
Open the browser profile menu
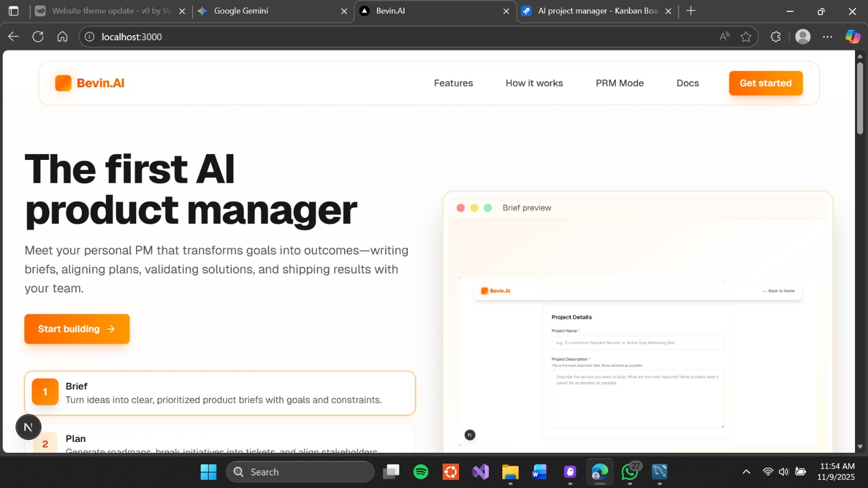803,37
